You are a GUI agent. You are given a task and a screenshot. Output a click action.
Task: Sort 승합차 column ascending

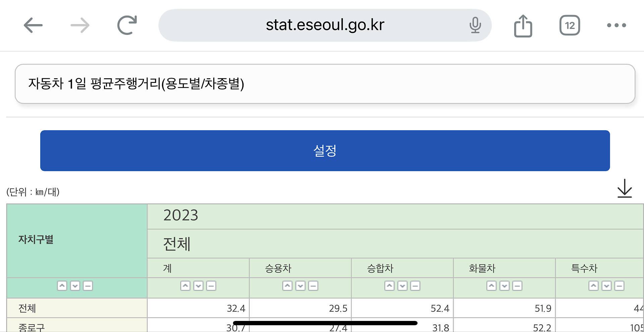(x=389, y=286)
